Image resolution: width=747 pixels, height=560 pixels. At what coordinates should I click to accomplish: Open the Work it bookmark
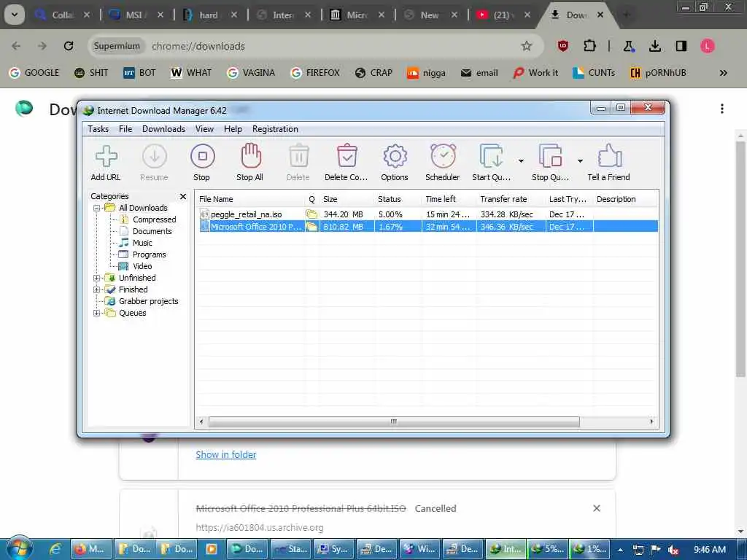click(535, 73)
